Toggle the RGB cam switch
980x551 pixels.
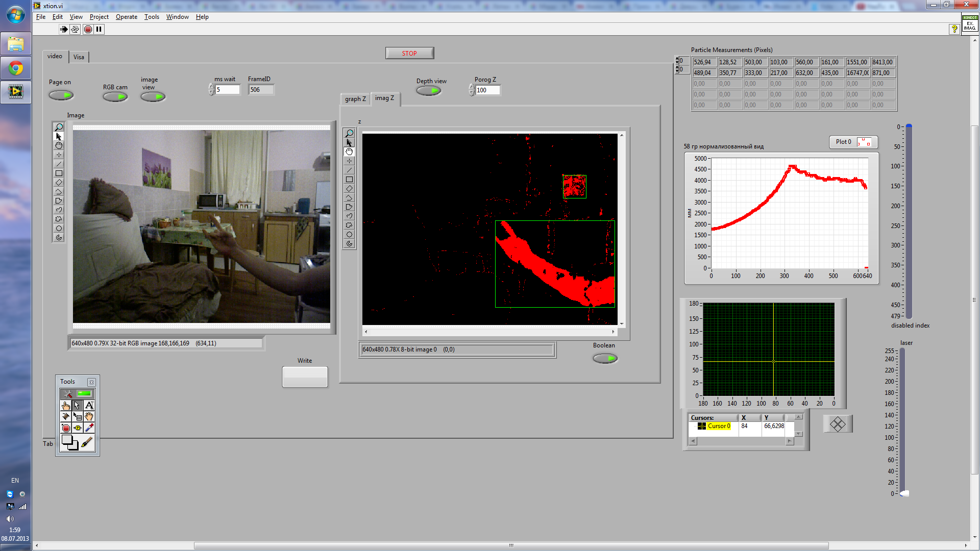click(115, 97)
